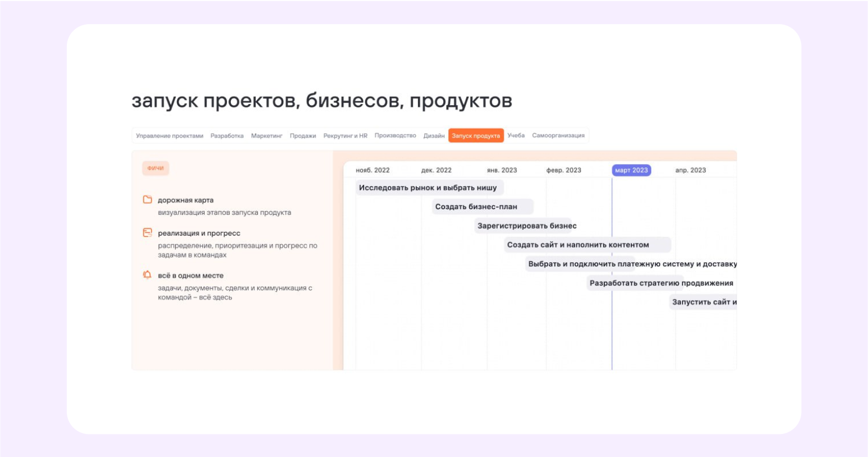Open the Дизайн tab
868x457 pixels.
point(434,135)
